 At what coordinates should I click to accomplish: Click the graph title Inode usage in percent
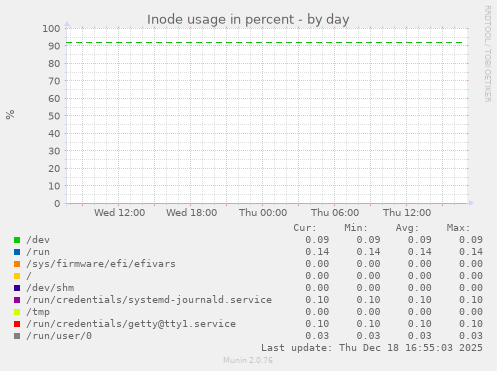tap(248, 20)
